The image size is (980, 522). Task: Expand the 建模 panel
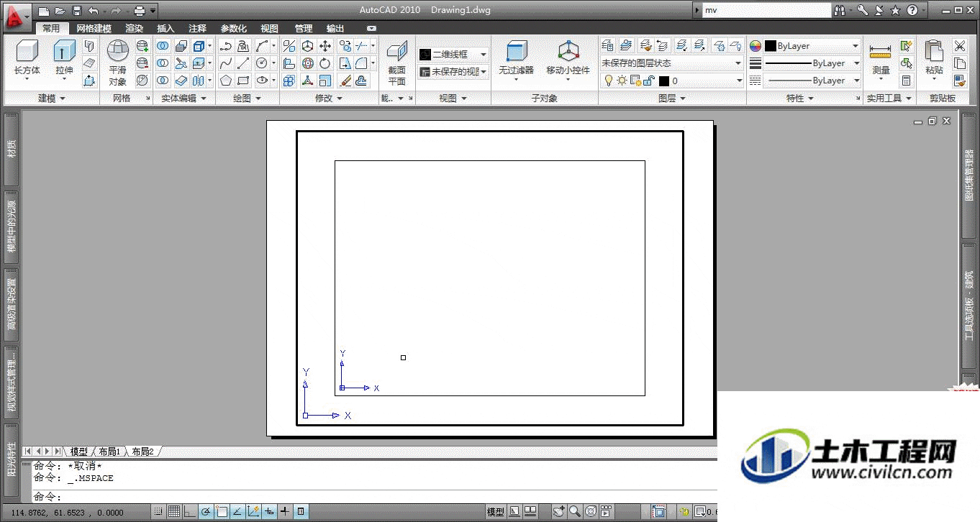51,99
